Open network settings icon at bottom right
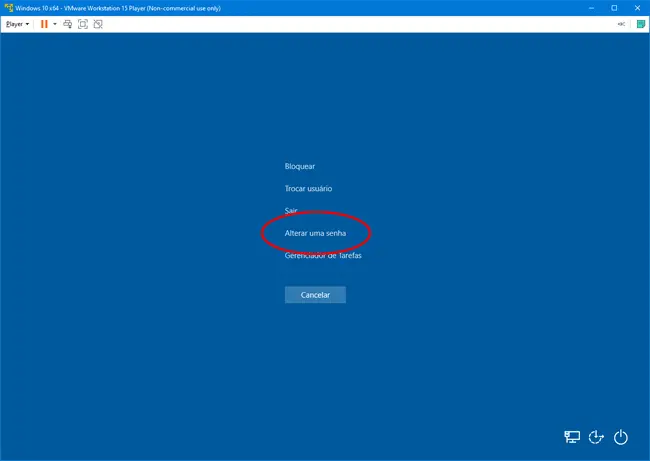Screen dimensions: 650x461 click(x=572, y=437)
